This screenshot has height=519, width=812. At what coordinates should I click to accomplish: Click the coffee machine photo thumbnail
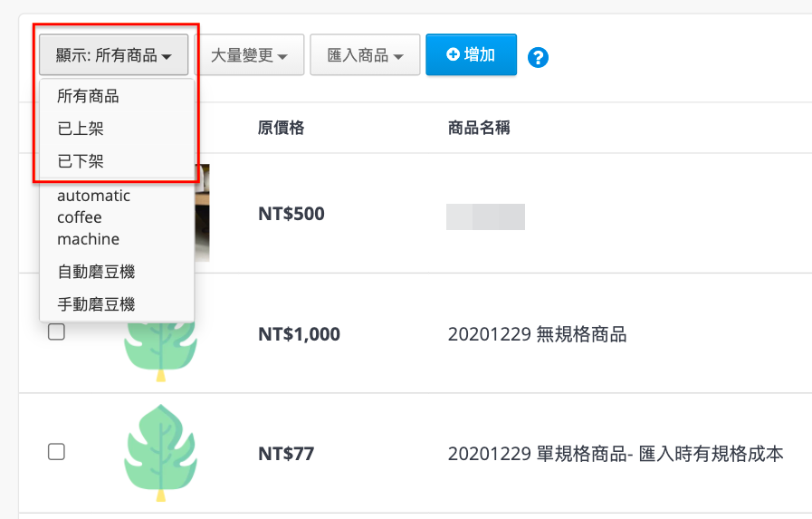(202, 213)
